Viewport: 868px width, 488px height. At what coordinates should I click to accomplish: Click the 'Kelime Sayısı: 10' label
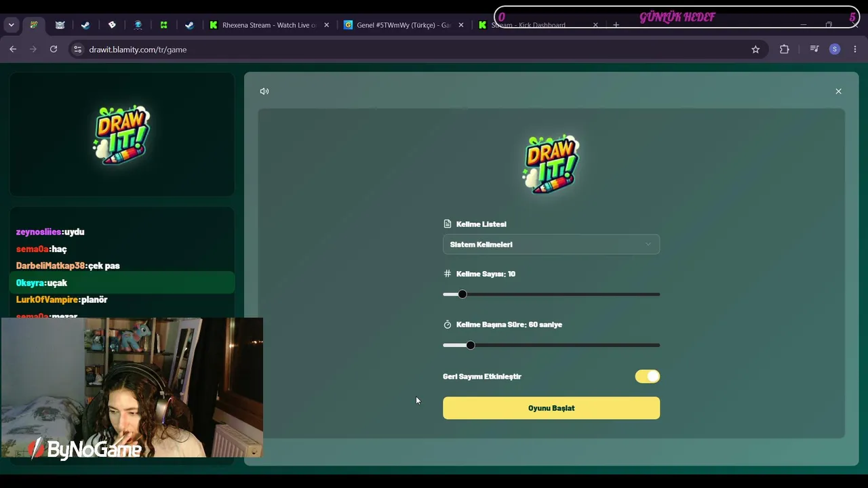486,274
